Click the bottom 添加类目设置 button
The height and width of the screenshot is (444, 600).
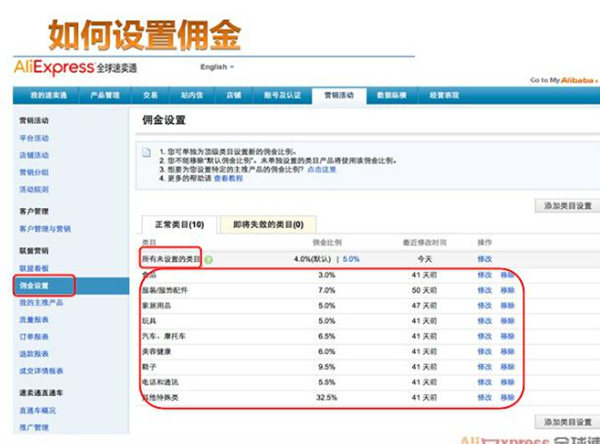[565, 421]
